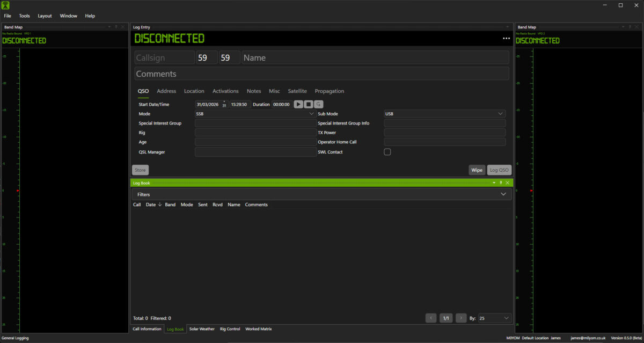Start the QSO duration timer
This screenshot has height=343, width=644.
(298, 104)
